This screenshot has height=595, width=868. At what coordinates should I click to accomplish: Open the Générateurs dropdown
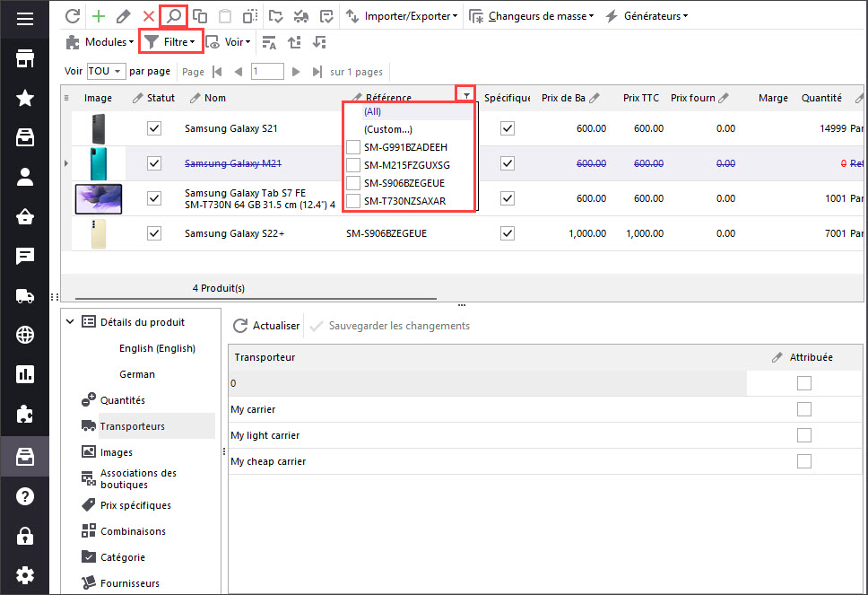point(647,16)
